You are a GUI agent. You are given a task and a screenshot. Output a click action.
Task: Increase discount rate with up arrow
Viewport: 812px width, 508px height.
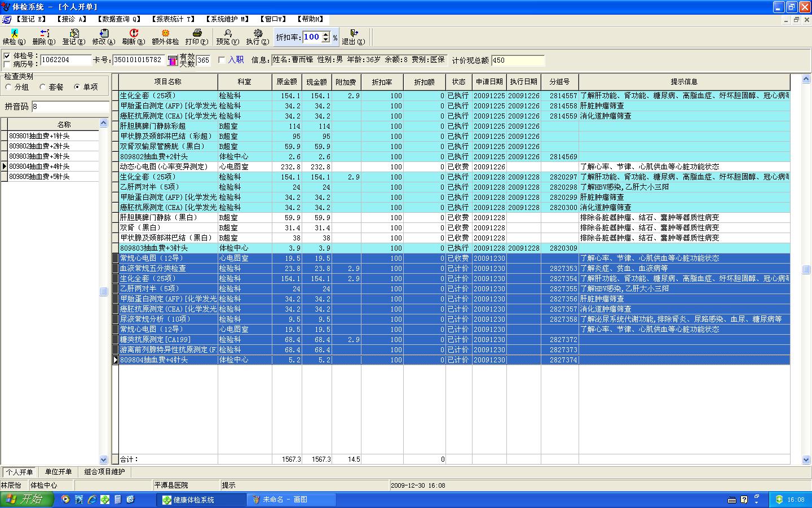325,34
